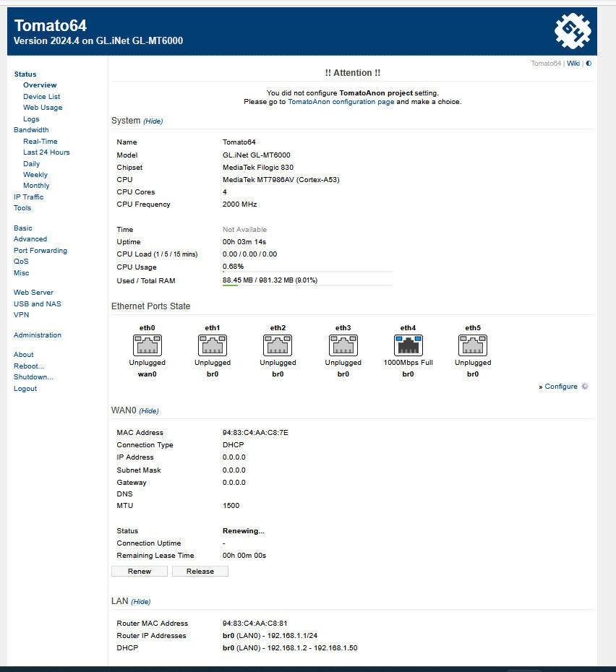Open the Logs page
The width and height of the screenshot is (616, 672).
point(31,119)
